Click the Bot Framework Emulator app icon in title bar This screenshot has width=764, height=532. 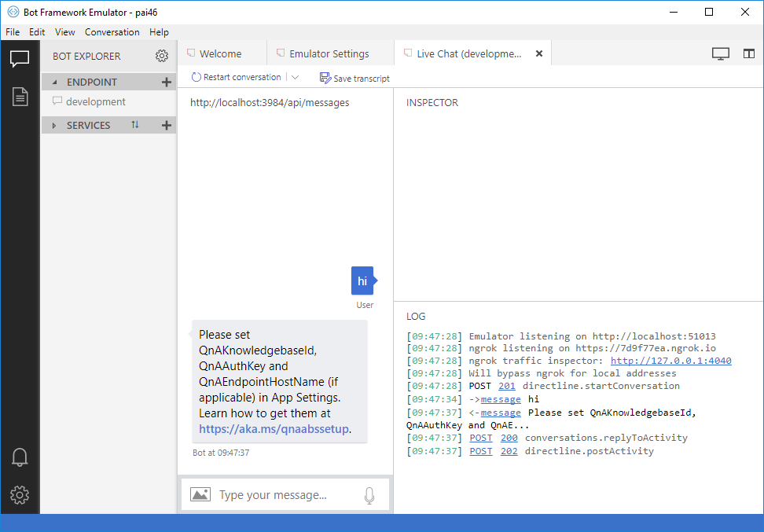click(x=13, y=12)
